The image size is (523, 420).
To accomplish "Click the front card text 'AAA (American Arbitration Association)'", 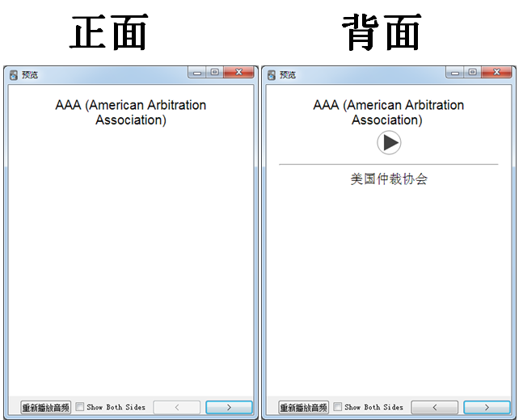I will 131,112.
